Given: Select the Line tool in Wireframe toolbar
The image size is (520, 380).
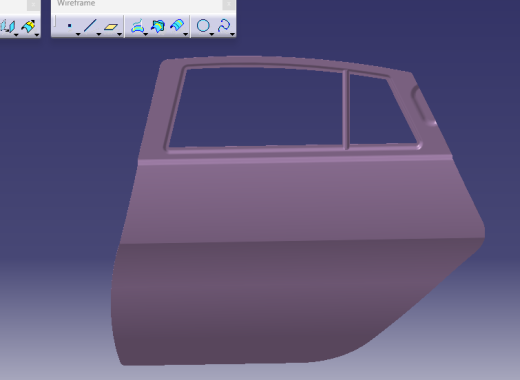Looking at the screenshot, I should pos(90,26).
